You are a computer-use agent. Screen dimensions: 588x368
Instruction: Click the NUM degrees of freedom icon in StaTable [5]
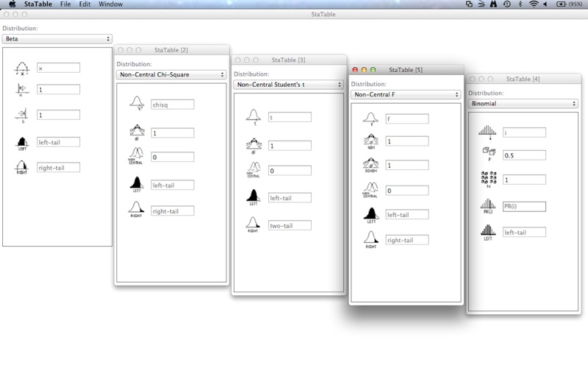click(x=371, y=141)
